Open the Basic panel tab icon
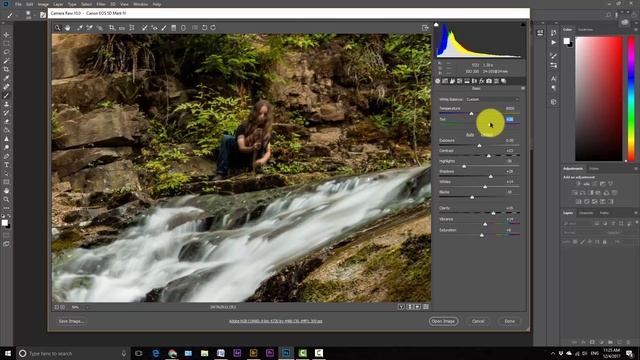Image resolution: width=640 pixels, height=360 pixels. tap(438, 81)
